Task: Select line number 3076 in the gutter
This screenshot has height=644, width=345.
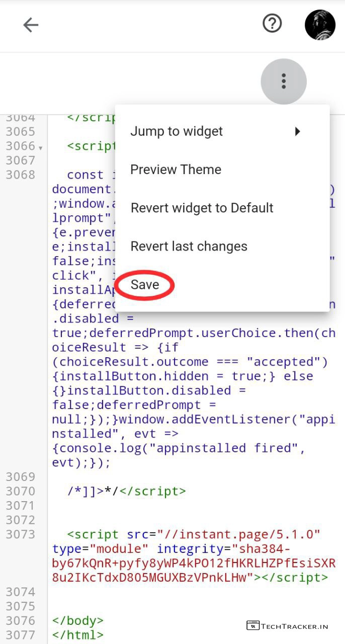Action: click(21, 620)
